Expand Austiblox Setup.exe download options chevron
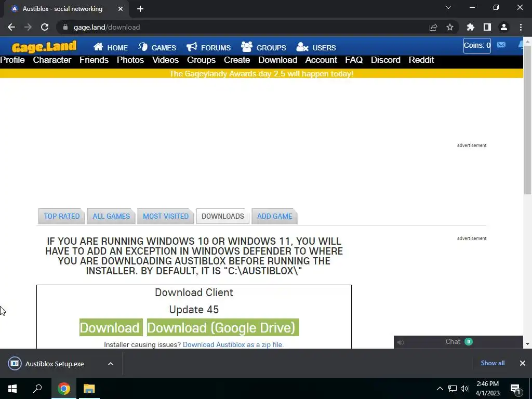The width and height of the screenshot is (532, 399). [x=111, y=364]
